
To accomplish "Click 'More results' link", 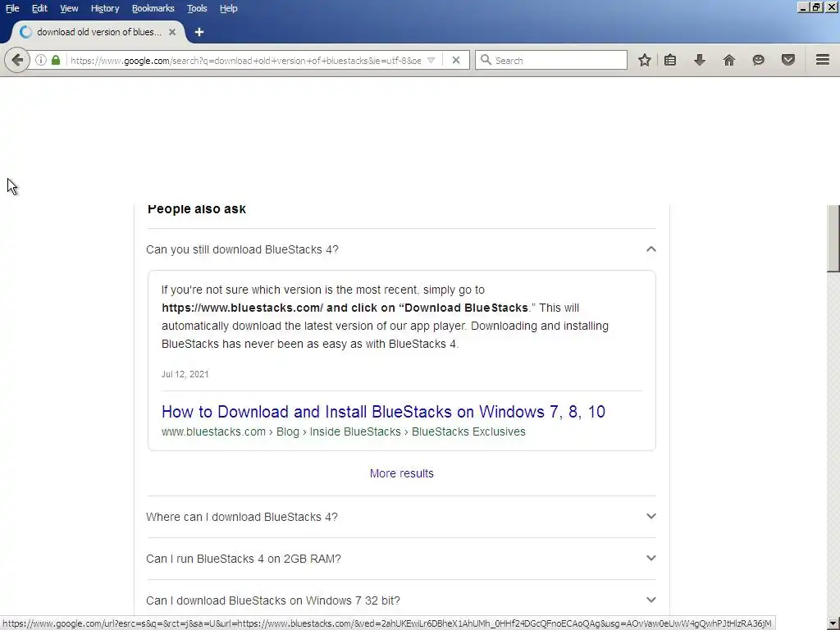I will [x=402, y=473].
